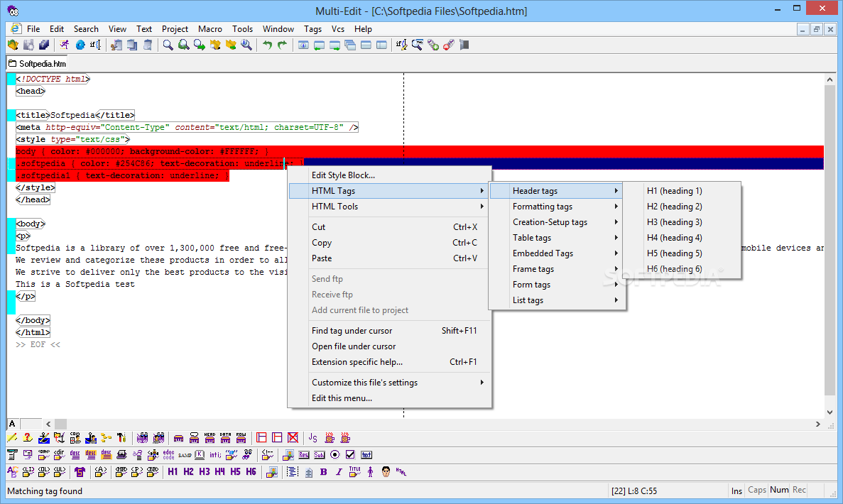Toggle the Ins insert mode indicator
This screenshot has width=843, height=504.
pos(736,491)
